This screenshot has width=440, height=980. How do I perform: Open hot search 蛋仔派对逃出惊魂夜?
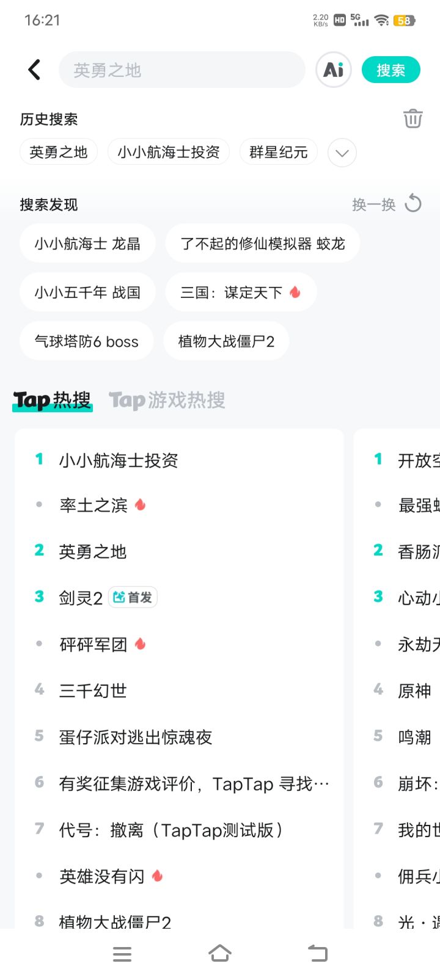[136, 737]
